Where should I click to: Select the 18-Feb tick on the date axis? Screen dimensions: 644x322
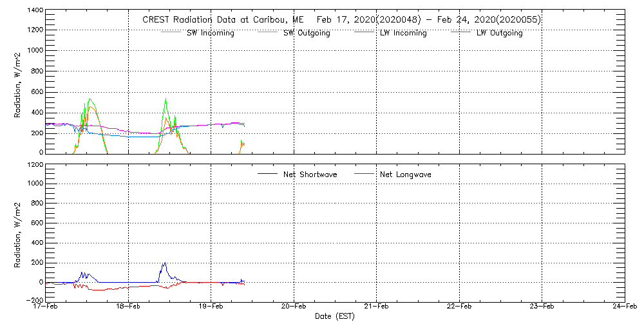129,308
